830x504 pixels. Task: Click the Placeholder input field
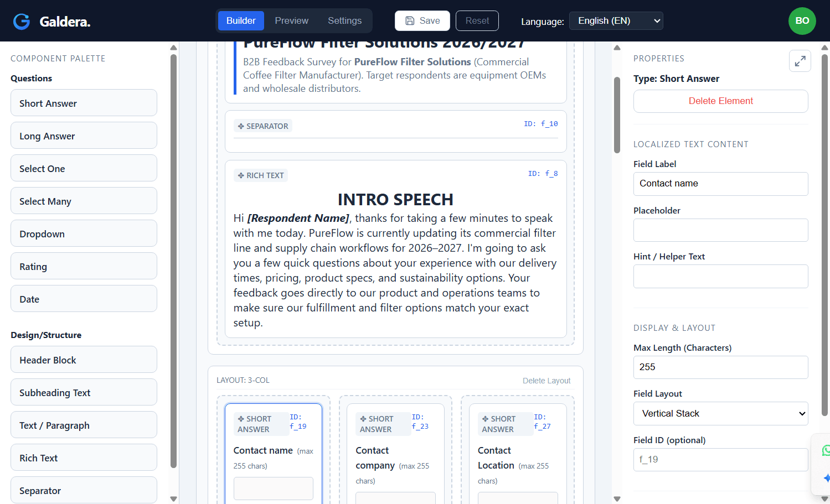(x=720, y=230)
